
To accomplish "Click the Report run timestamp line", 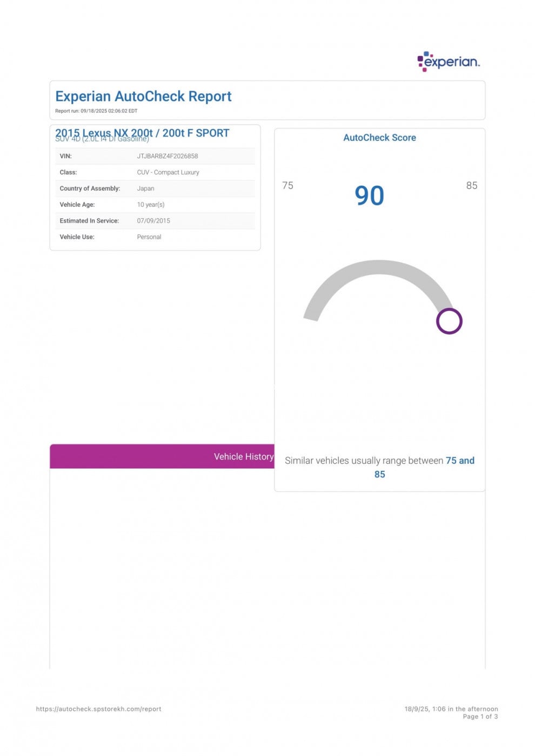I will click(96, 111).
